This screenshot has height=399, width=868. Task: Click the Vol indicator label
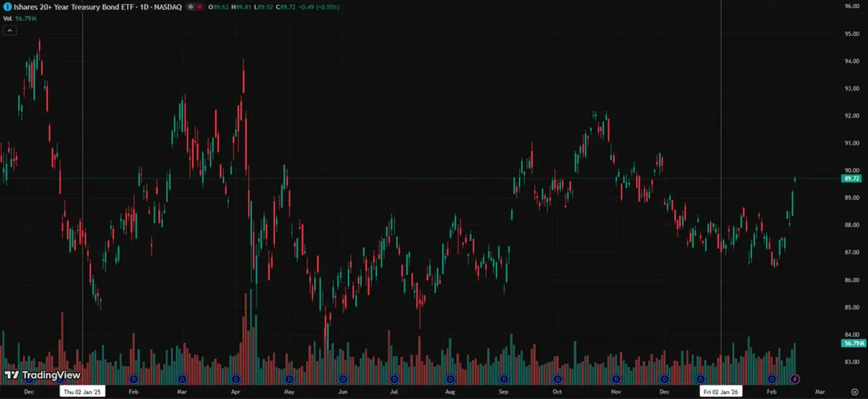pyautogui.click(x=7, y=19)
